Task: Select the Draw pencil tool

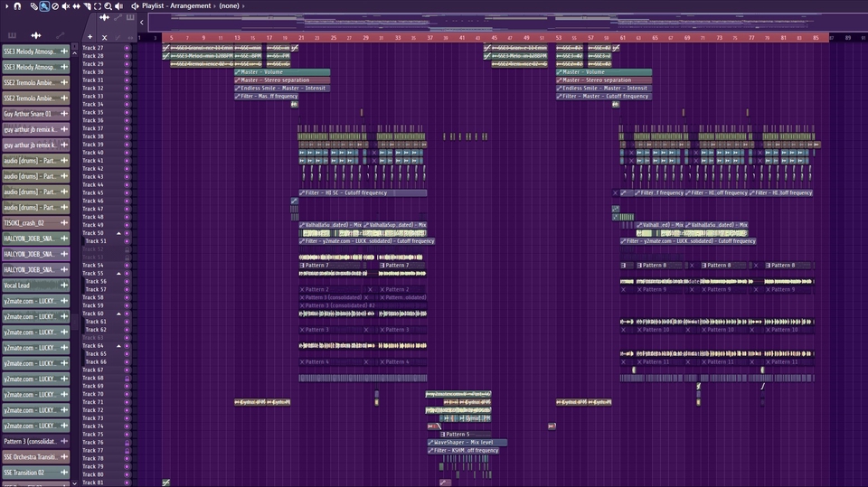Action: (x=33, y=6)
